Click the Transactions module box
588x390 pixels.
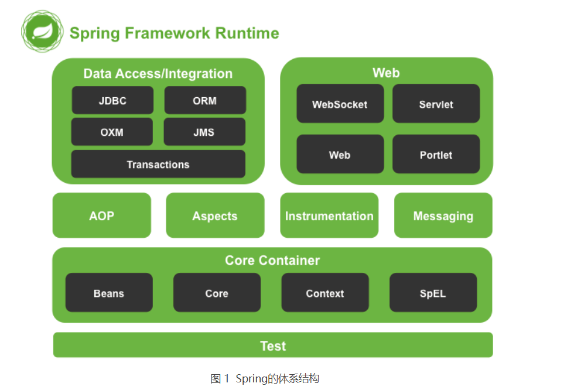[158, 164]
